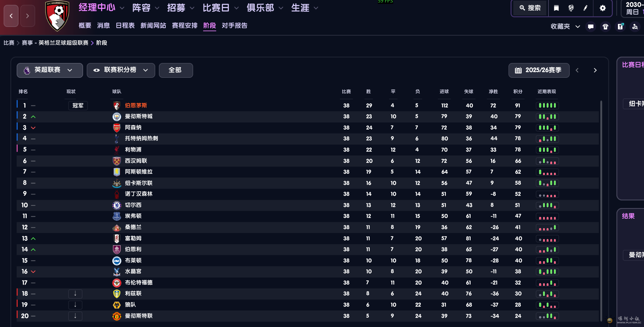The width and height of the screenshot is (644, 327).
Task: Sort table by 积分 column
Action: pos(518,91)
